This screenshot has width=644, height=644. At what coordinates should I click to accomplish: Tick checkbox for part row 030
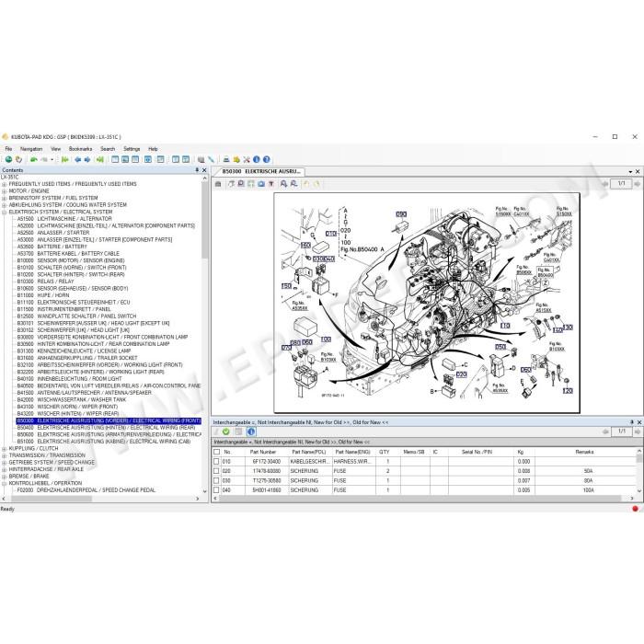216,480
